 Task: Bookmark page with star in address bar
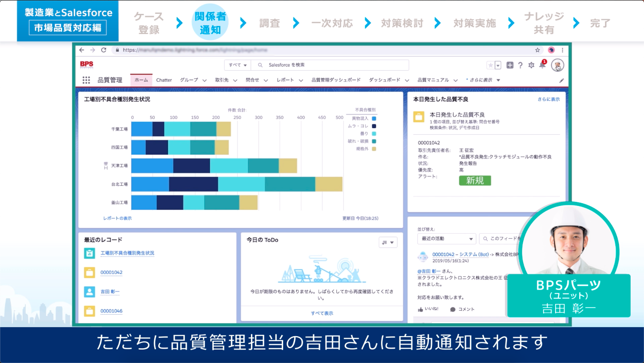coord(538,50)
